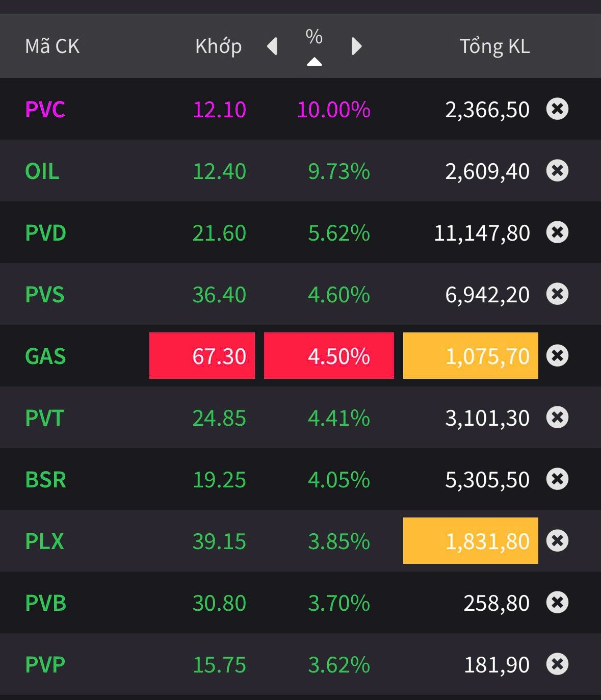Viewport: 601px width, 700px height.
Task: Open the PVC stock symbol
Action: point(45,110)
